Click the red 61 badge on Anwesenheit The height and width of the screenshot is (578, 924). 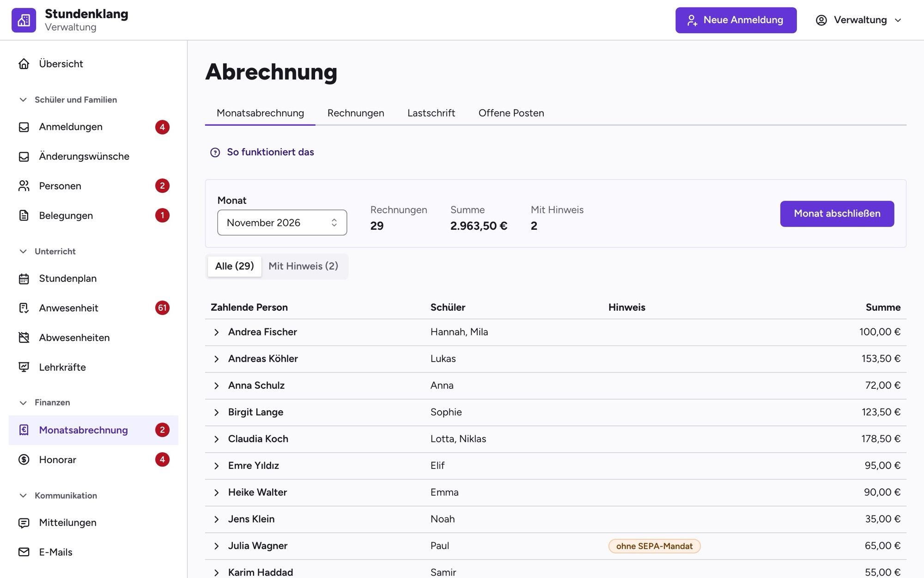pos(162,308)
